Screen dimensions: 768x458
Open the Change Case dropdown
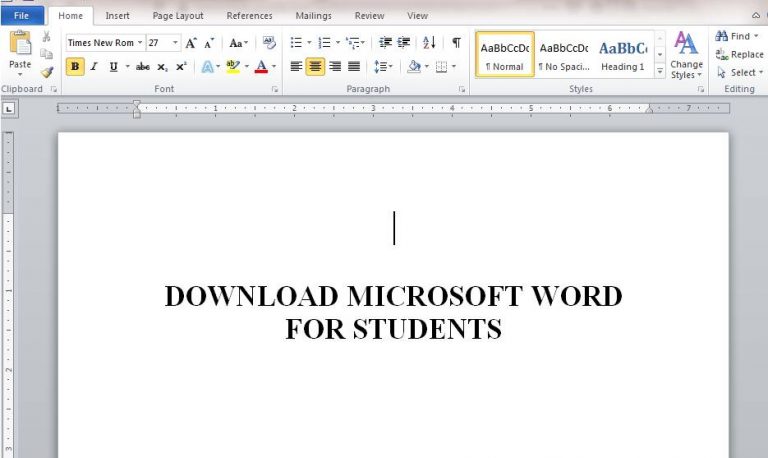[x=239, y=43]
